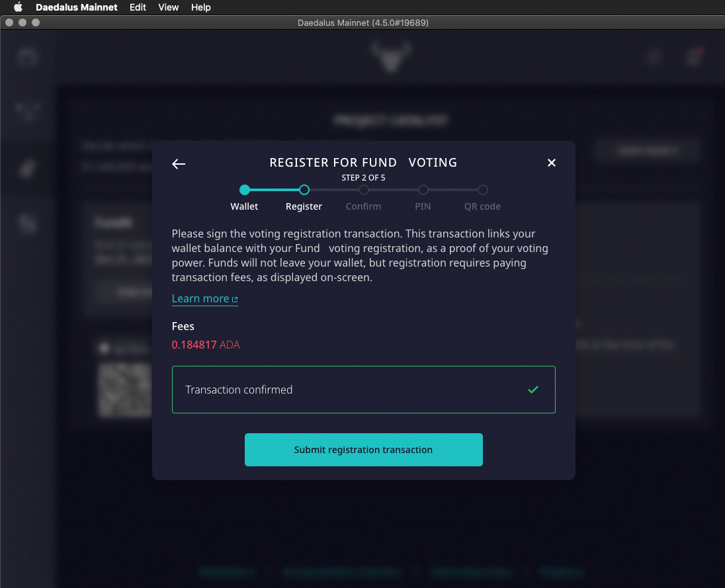Open the Edit menu
Image resolution: width=725 pixels, height=588 pixels.
138,7
